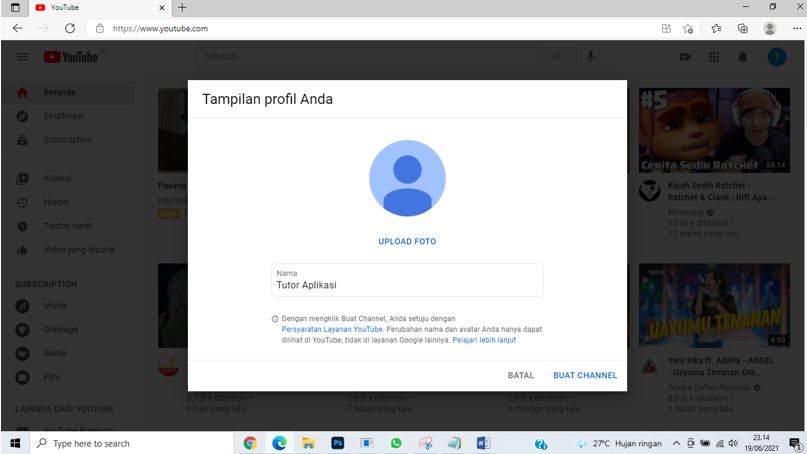Open Eksplorasi in the sidebar
Screen dimensions: 807x454
tap(62, 115)
